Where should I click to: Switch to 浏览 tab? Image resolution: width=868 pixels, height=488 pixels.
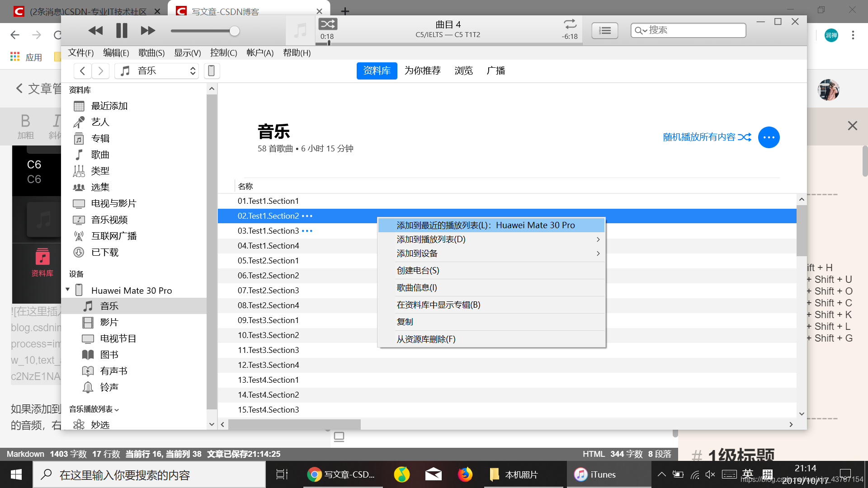tap(463, 71)
